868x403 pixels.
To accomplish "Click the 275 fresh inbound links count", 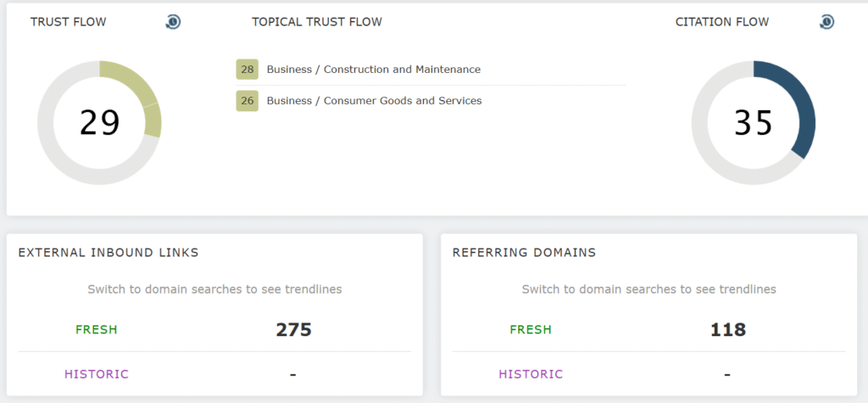I will coord(293,330).
